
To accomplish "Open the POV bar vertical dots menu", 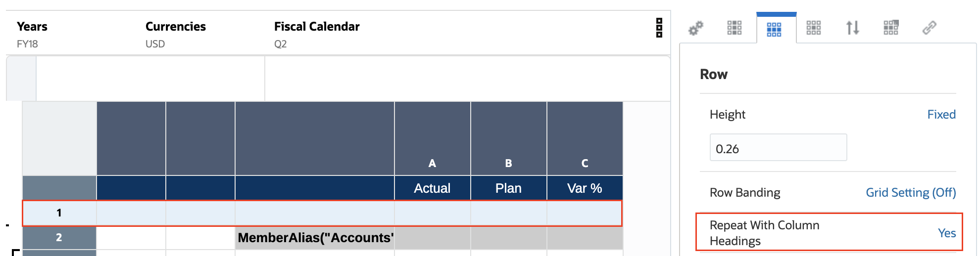I will tap(659, 28).
